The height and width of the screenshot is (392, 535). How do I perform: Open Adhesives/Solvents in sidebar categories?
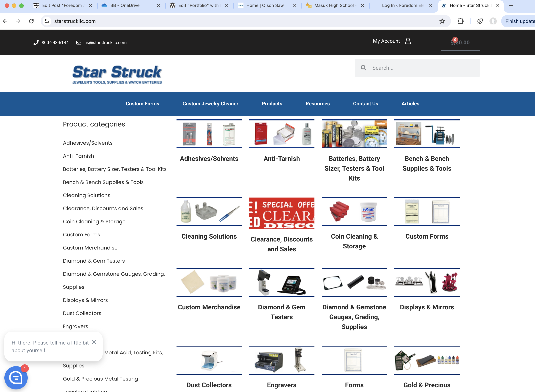coord(88,143)
